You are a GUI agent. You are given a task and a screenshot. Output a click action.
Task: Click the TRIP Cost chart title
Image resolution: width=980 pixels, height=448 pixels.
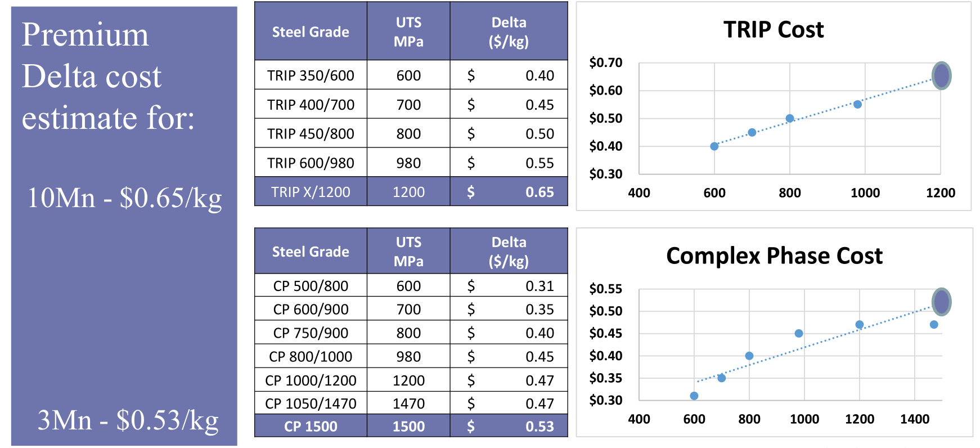coord(773,30)
